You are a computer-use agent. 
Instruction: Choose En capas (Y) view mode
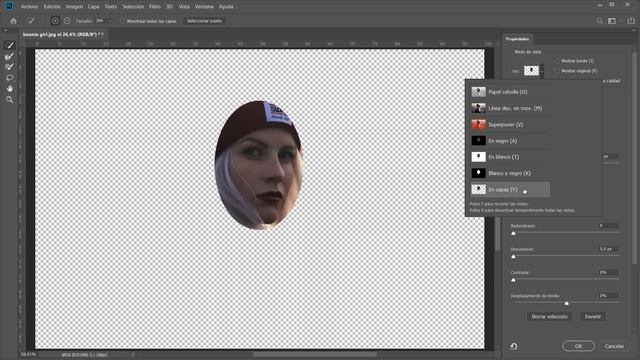tap(509, 189)
